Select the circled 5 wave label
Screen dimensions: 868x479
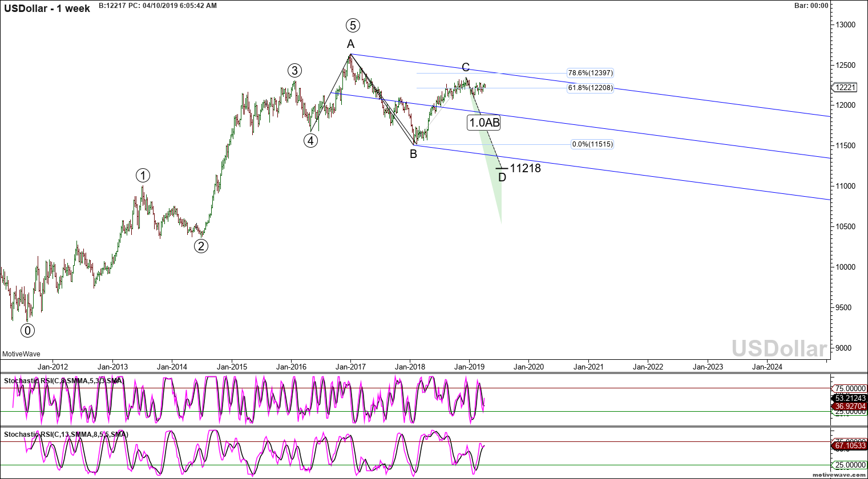(x=353, y=25)
